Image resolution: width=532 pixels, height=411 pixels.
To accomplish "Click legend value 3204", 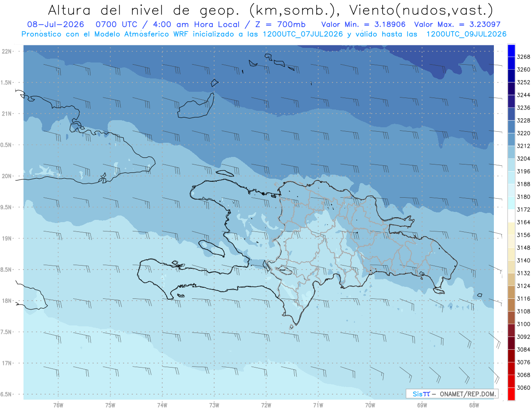I will [524, 159].
